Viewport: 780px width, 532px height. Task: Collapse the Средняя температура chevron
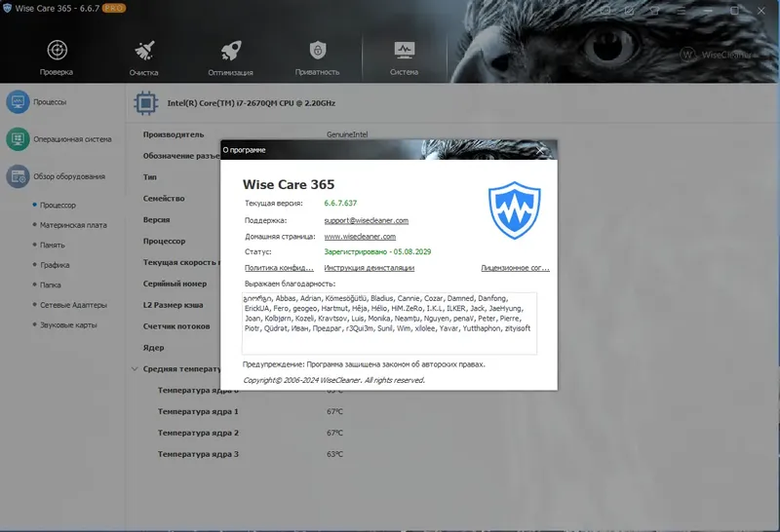pyautogui.click(x=135, y=369)
